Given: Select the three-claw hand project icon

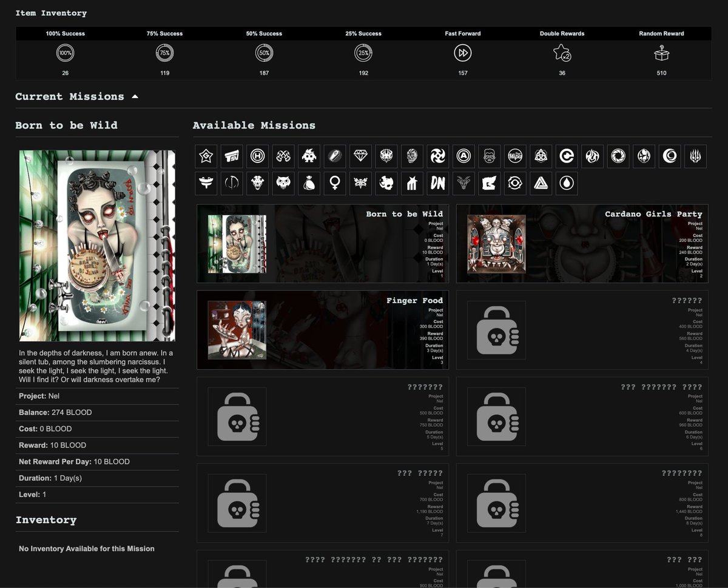Looking at the screenshot, I should (696, 156).
